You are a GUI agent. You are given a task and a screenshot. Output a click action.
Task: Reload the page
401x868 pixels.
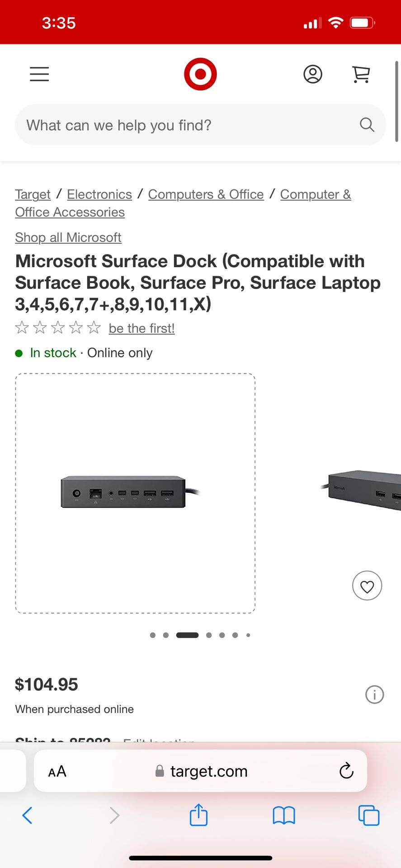[x=346, y=771]
